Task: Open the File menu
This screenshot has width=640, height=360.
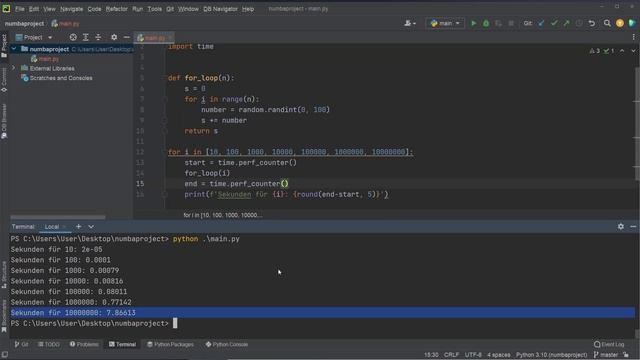Action: (20, 9)
